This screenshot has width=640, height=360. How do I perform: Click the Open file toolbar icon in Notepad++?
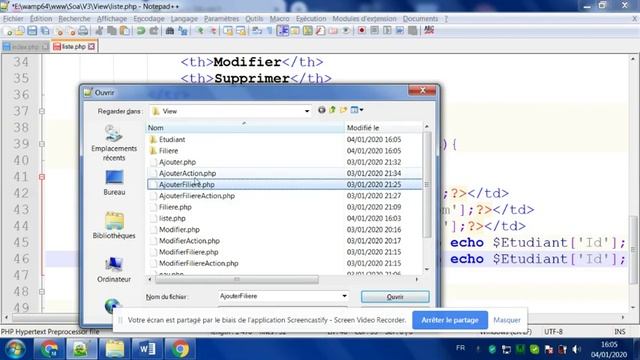tap(20, 31)
